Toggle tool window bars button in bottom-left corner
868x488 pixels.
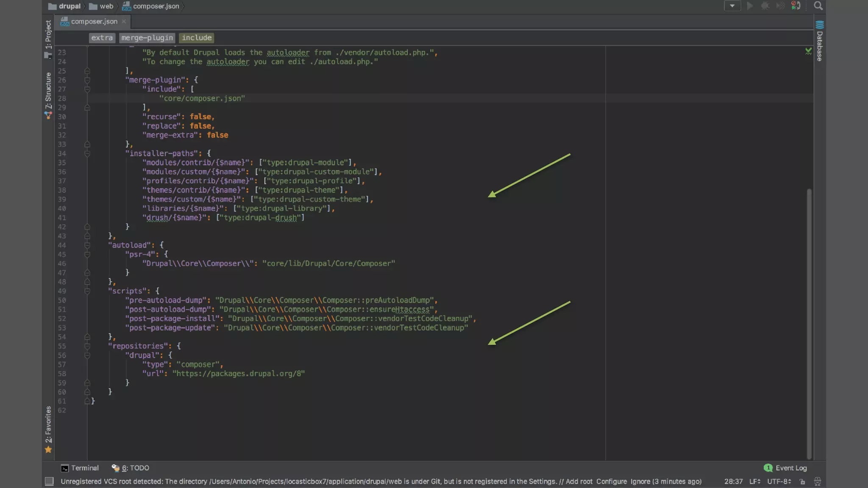click(49, 482)
